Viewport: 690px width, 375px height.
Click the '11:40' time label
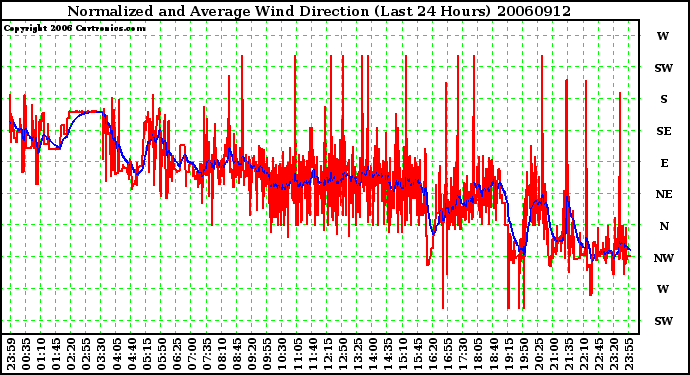[x=313, y=354]
